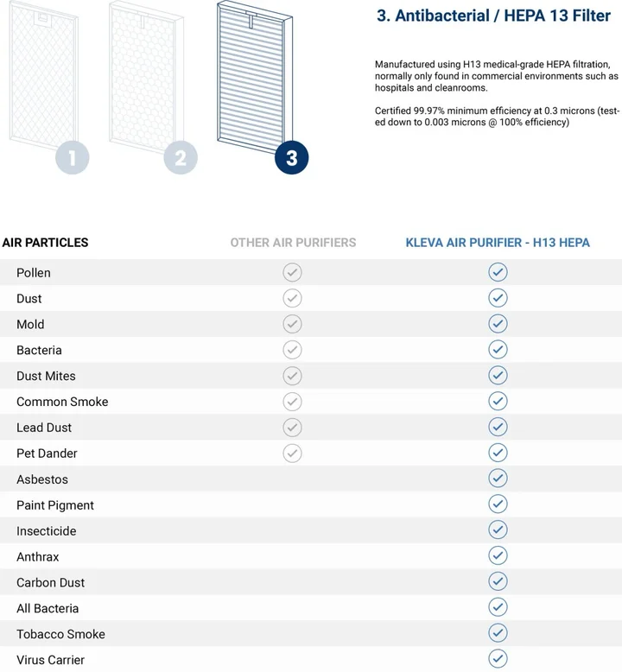Click the Antibacterial / HEPA 13 Filter heading
Image resolution: width=622 pixels, height=672 pixels.
[493, 16]
